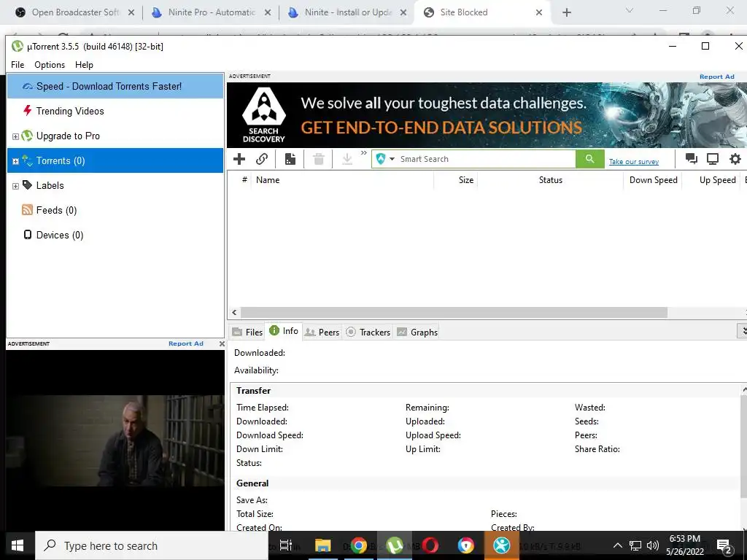Click inside the Smart Search field
The height and width of the screenshot is (560, 747).
click(486, 159)
